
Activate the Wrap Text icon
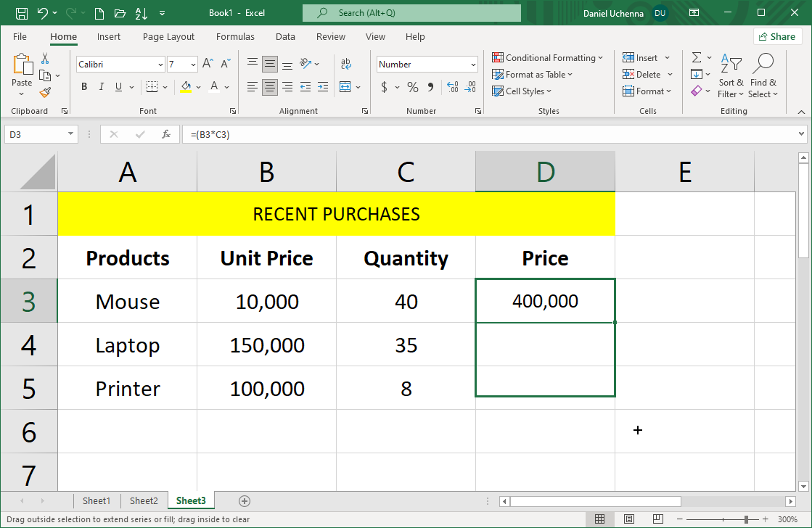[x=345, y=65]
